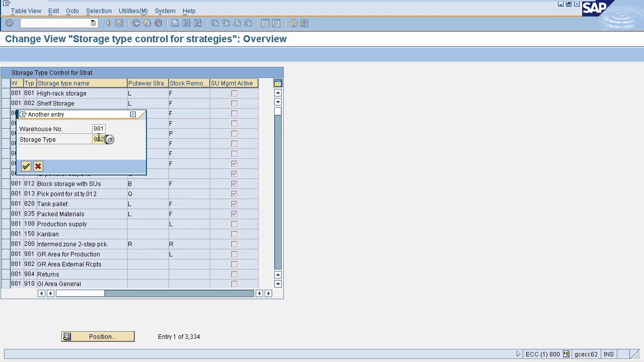This screenshot has width=644, height=362.
Task: Click the Print icon
Action: pyautogui.click(x=175, y=23)
